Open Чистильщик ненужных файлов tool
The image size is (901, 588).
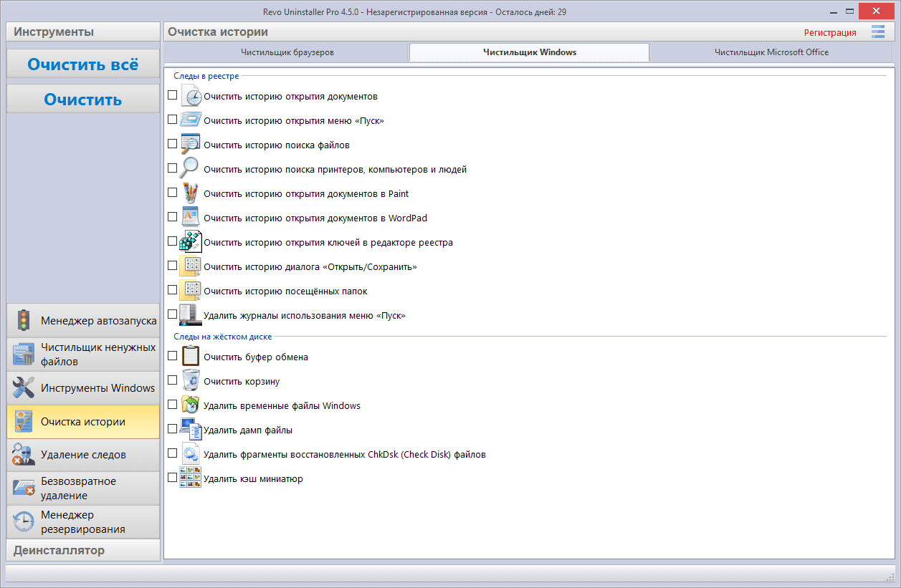(x=83, y=354)
